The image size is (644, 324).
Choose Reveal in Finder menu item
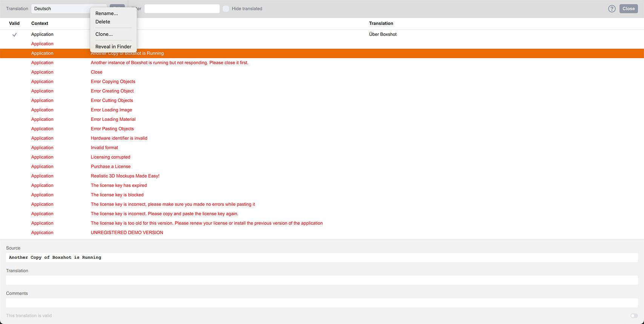[113, 47]
